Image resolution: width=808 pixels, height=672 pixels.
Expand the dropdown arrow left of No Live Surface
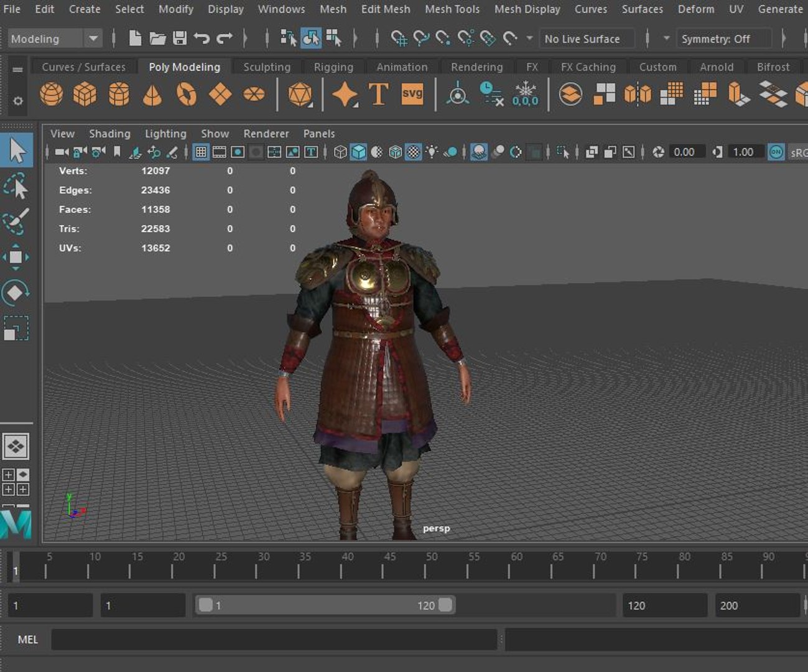529,39
